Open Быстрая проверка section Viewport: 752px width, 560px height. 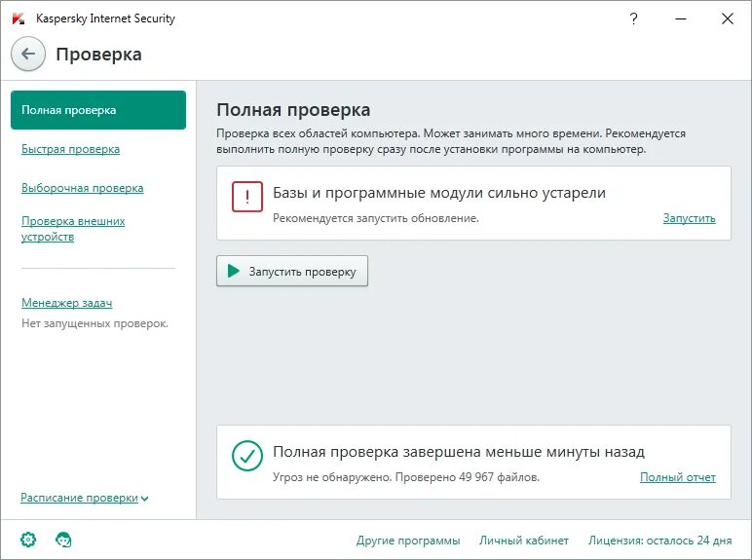point(70,149)
